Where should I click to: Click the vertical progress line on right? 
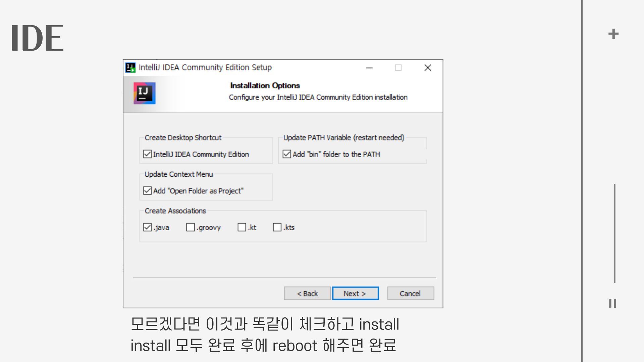(x=614, y=233)
